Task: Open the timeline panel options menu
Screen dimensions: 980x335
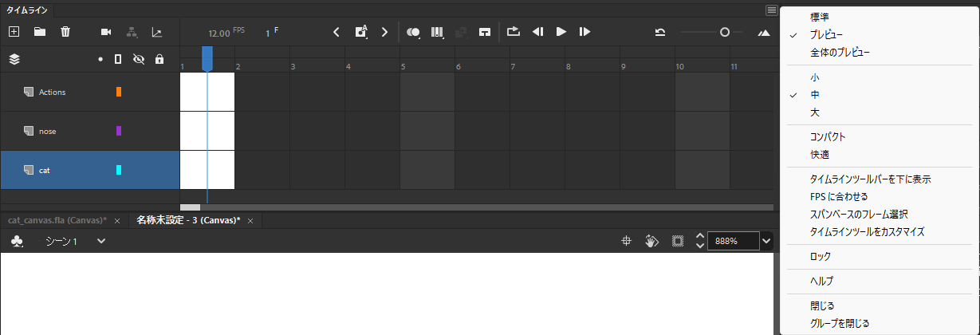Action: point(771,10)
